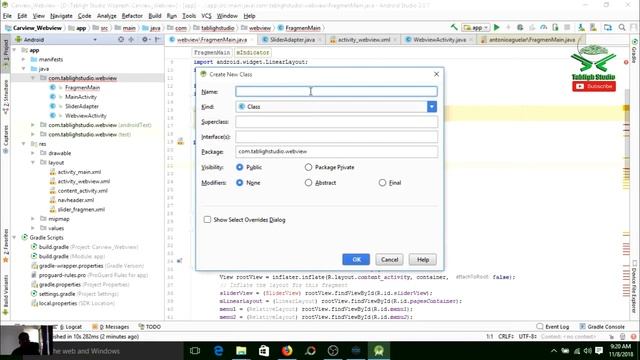The image size is (640, 360).
Task: Open the Kind dropdown arrow
Action: pos(432,107)
